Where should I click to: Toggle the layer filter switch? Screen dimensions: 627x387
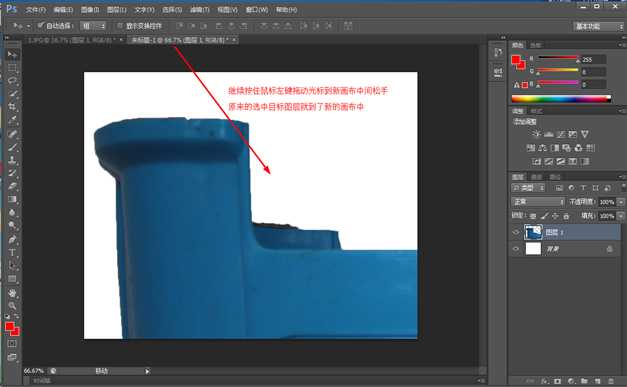pos(623,187)
